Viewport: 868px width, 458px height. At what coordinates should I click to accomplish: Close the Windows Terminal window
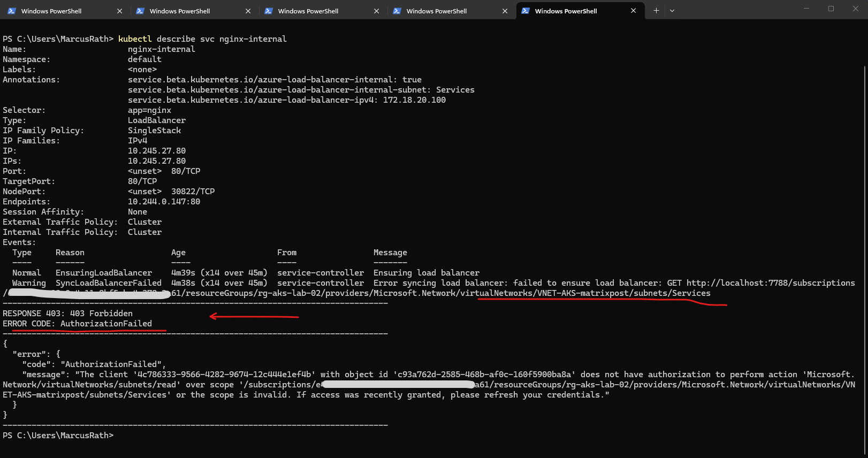[855, 9]
